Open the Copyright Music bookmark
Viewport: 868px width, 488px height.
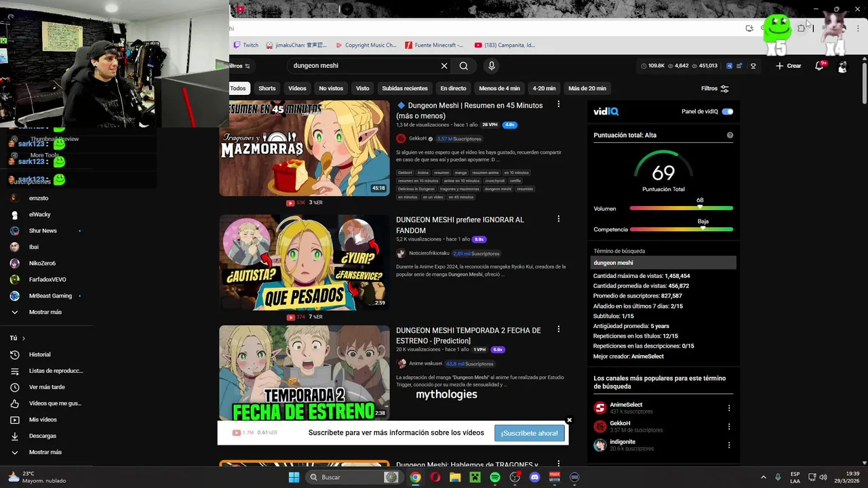coord(366,45)
